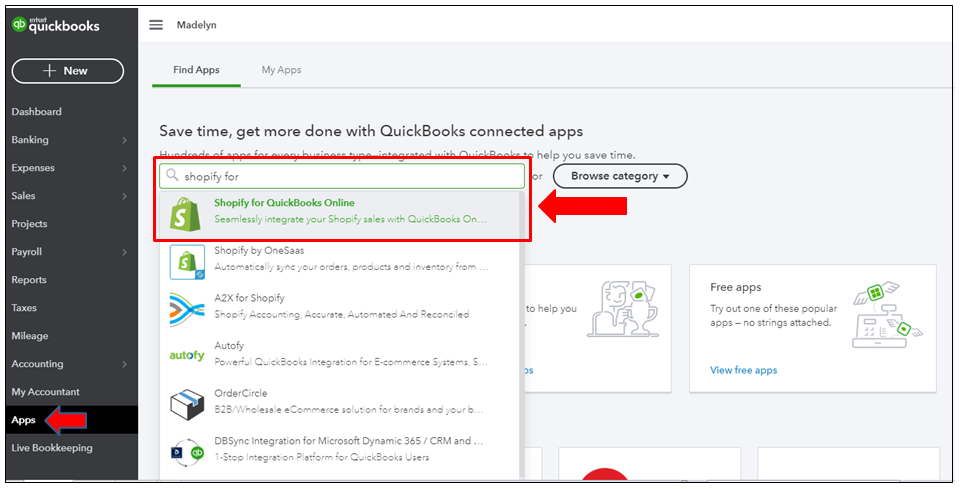Go to Live Bookkeeping in sidebar
The image size is (962, 489).
pos(51,448)
